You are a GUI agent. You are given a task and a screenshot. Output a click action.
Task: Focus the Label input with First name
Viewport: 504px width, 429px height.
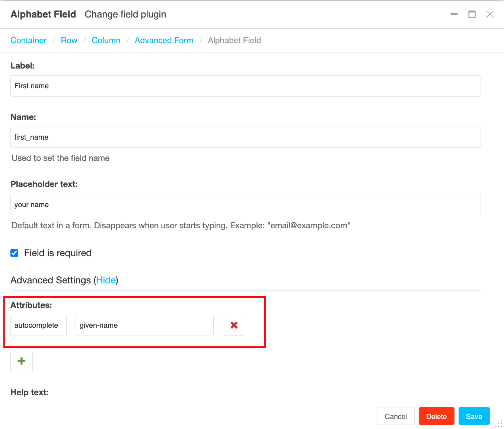[x=246, y=86]
